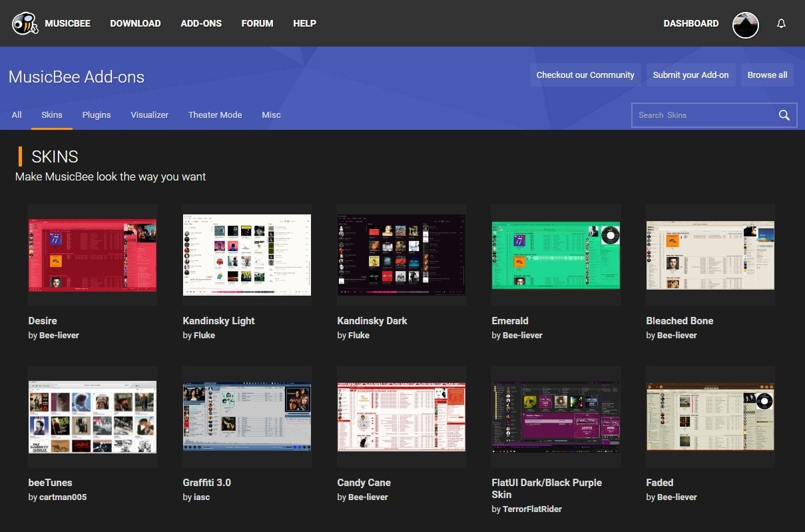The width and height of the screenshot is (805, 532).
Task: Open the Emerald skin thumbnail
Action: coord(556,255)
